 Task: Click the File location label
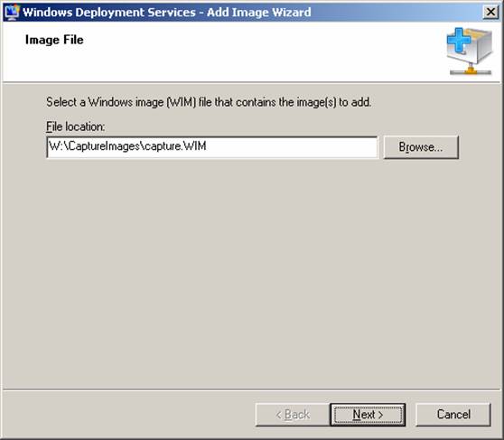coord(76,126)
